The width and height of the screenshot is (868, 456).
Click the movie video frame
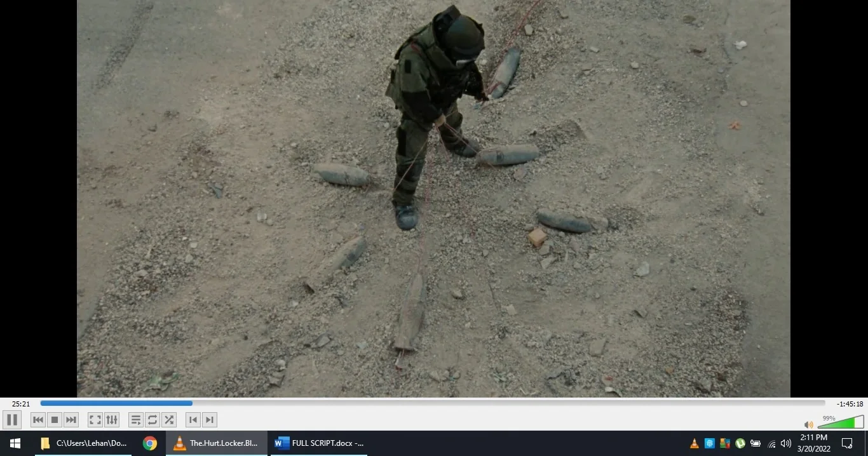[433, 198]
